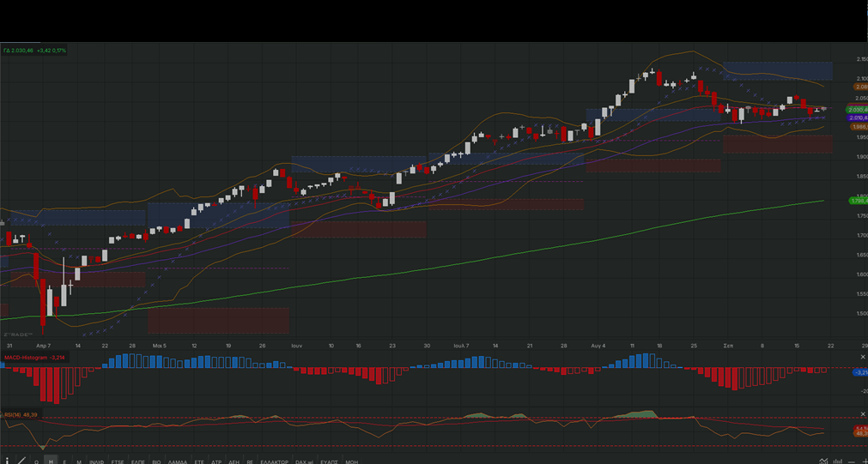Click the green current price tag on axis
The image size is (868, 464).
coord(858,110)
